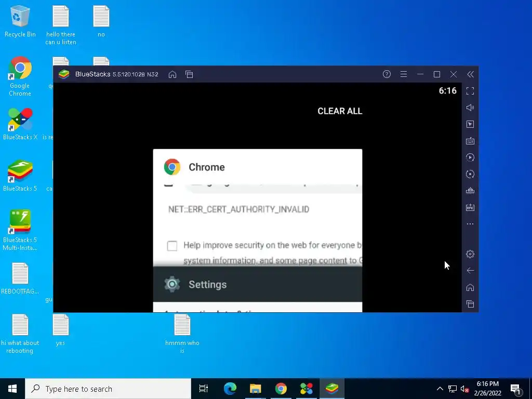Open multi-instance tabs icon in title bar
The image size is (532, 399).
pos(189,74)
